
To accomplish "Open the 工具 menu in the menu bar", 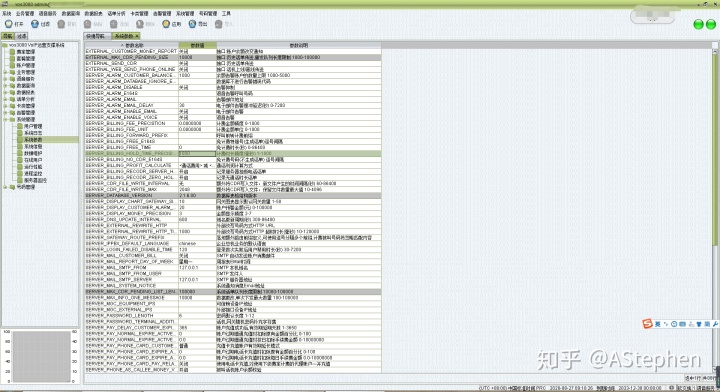I will tap(226, 14).
